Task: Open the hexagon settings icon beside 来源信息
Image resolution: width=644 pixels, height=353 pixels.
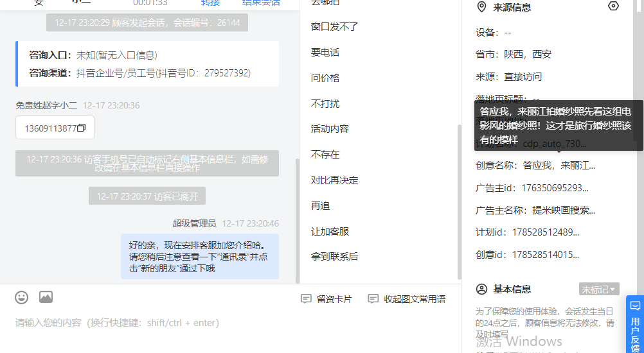Action: click(x=613, y=6)
